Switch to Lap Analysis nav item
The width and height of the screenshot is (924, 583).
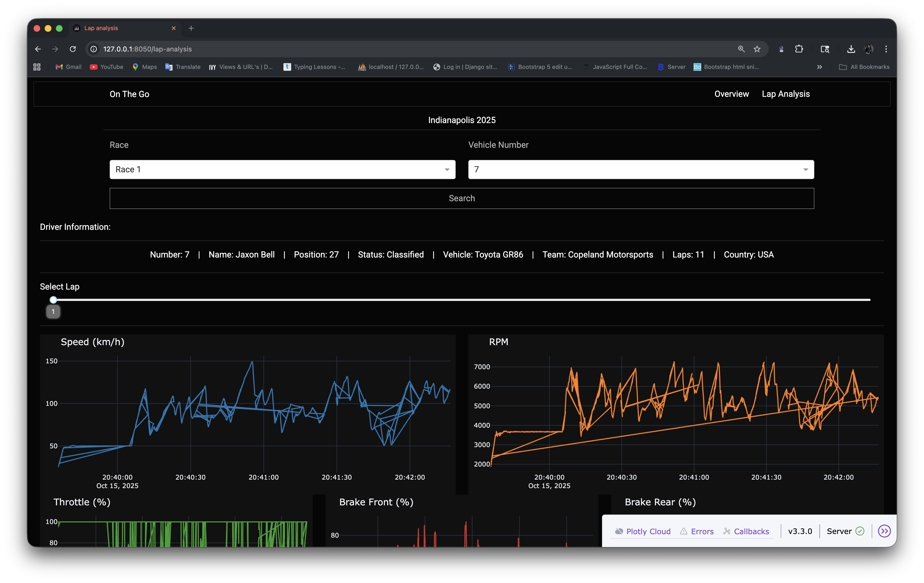(785, 94)
